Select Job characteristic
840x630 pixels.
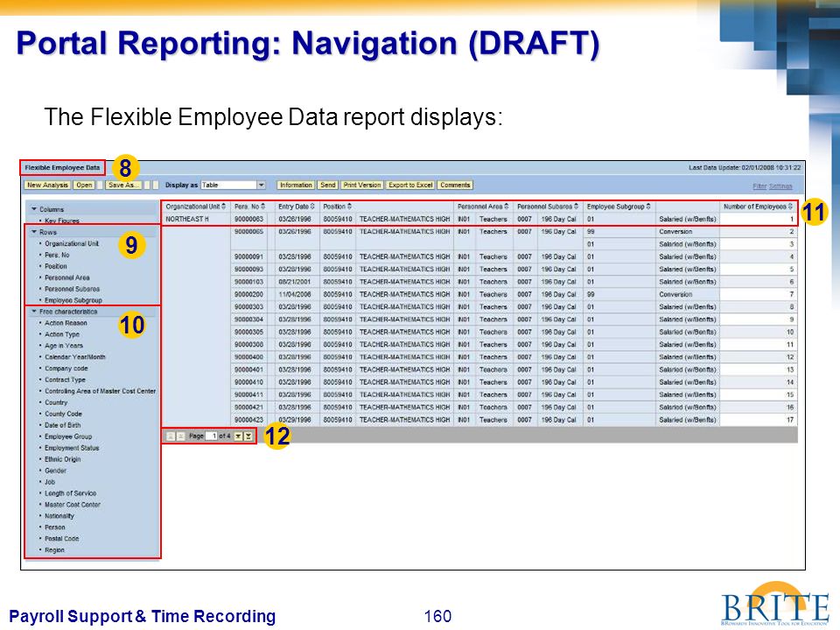pyautogui.click(x=50, y=482)
